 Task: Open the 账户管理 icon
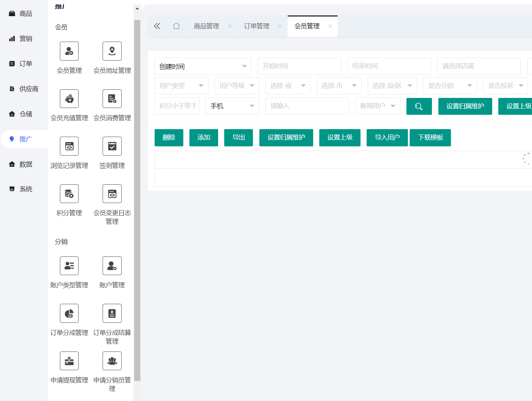point(112,266)
